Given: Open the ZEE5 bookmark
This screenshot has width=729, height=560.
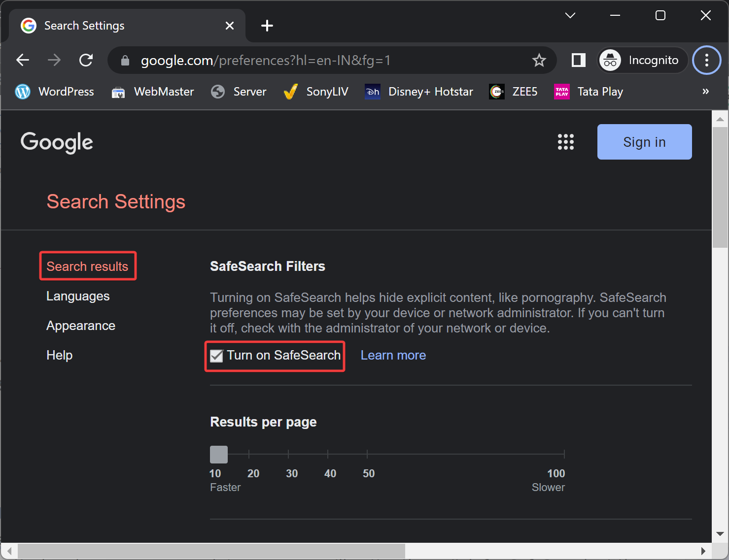Looking at the screenshot, I should click(513, 92).
